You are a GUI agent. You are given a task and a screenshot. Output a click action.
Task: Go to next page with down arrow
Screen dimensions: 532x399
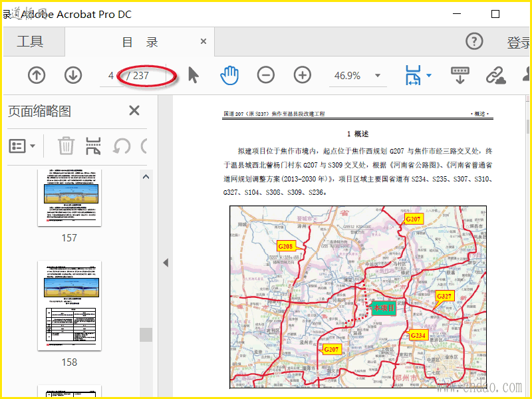pos(73,75)
